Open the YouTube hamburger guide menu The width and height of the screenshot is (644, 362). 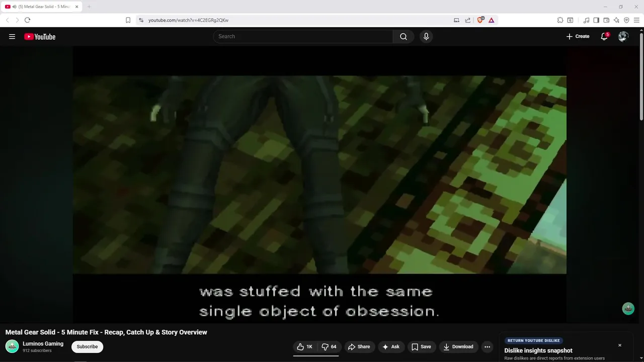pyautogui.click(x=12, y=36)
